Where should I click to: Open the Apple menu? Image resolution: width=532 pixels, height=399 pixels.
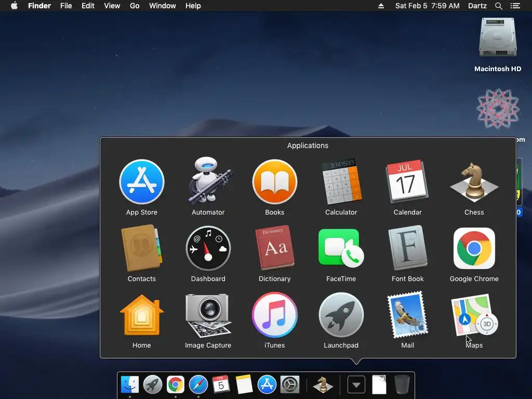coord(14,6)
